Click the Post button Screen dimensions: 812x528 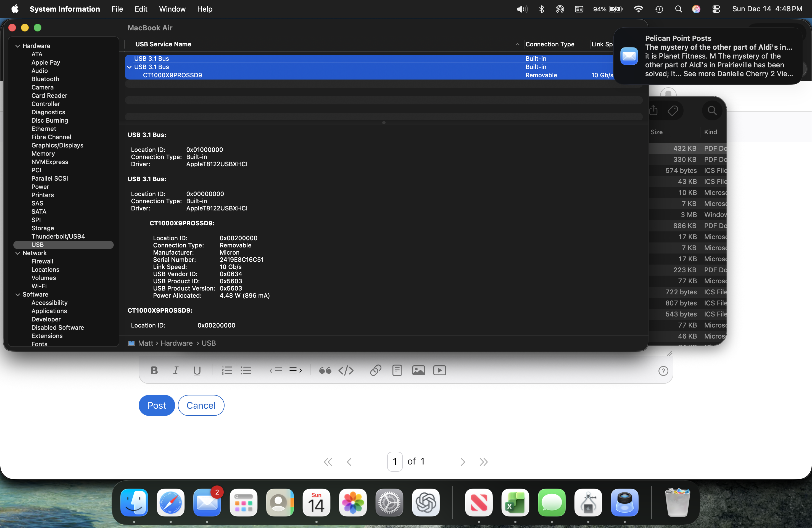[157, 405]
